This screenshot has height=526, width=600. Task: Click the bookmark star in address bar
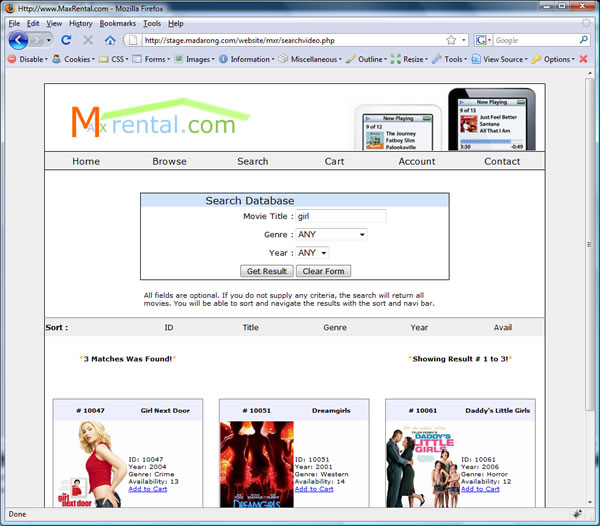[451, 40]
